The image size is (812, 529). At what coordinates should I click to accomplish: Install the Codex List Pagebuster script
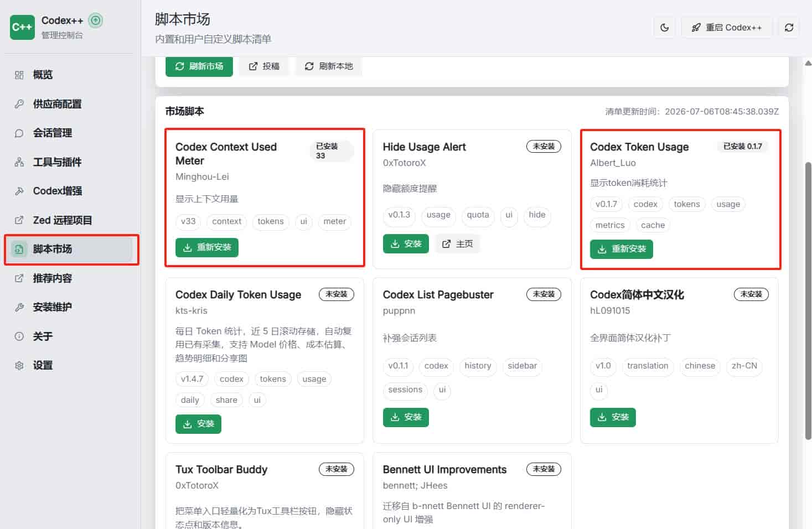(x=406, y=417)
